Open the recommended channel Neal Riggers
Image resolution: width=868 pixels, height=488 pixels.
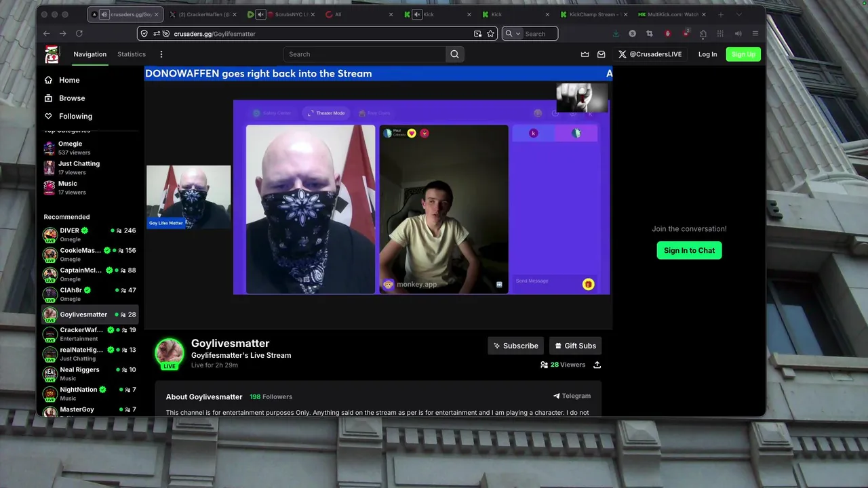point(90,373)
